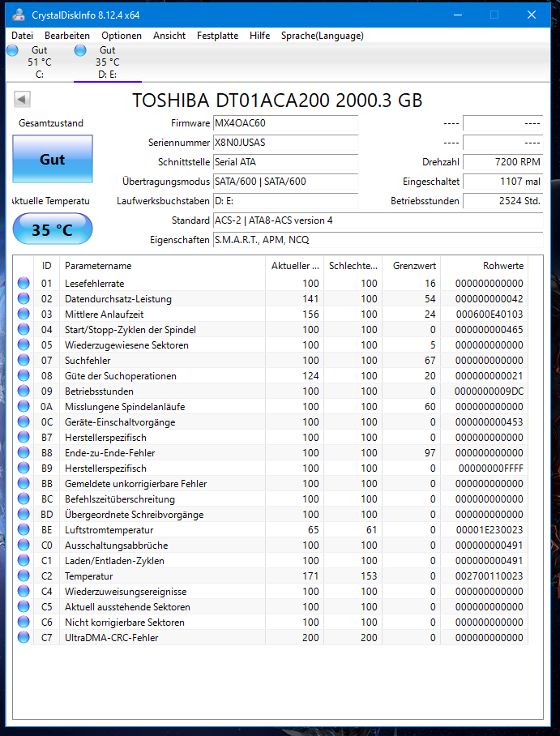Click status icon of UltraDMA-CRC-Fehler row

[x=24, y=637]
